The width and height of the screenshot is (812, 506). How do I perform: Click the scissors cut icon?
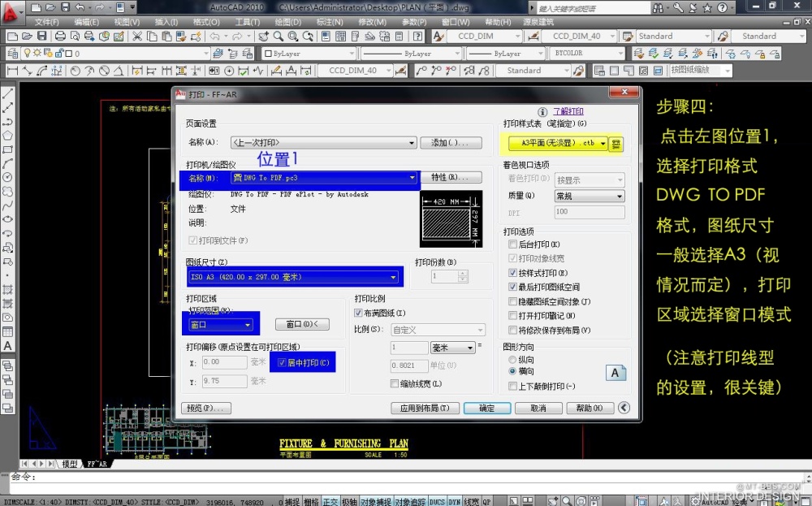pos(136,37)
